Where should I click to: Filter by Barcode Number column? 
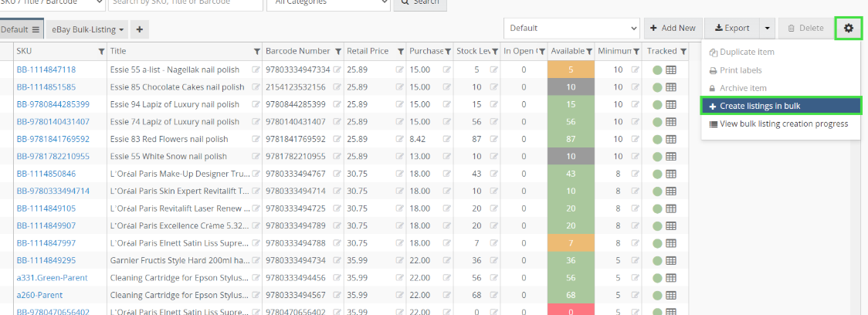[337, 52]
